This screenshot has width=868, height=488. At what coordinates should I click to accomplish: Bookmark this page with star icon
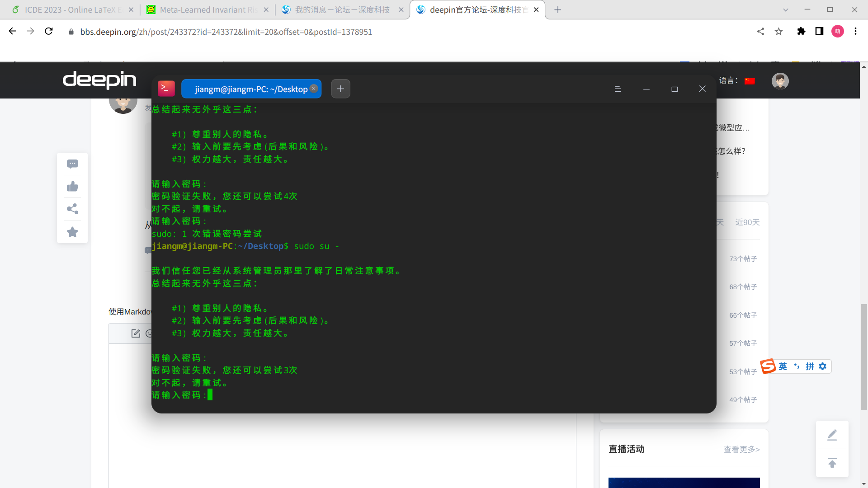pyautogui.click(x=778, y=31)
